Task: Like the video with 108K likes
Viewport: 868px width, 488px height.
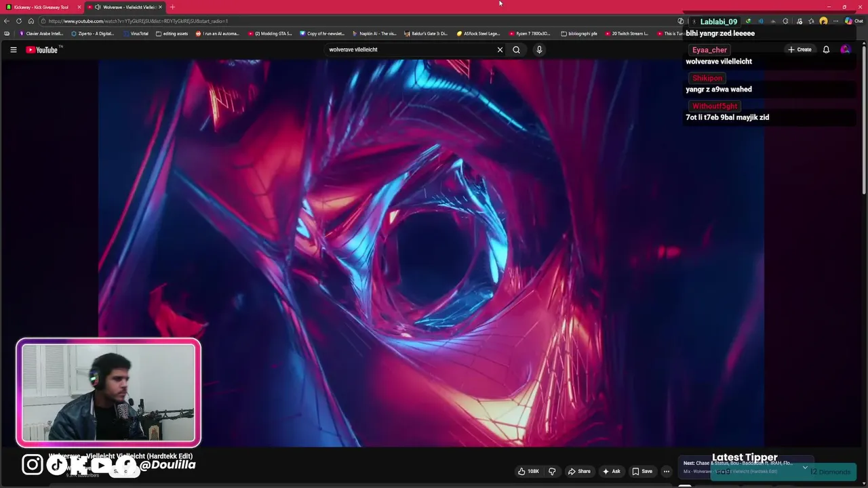Action: (528, 471)
